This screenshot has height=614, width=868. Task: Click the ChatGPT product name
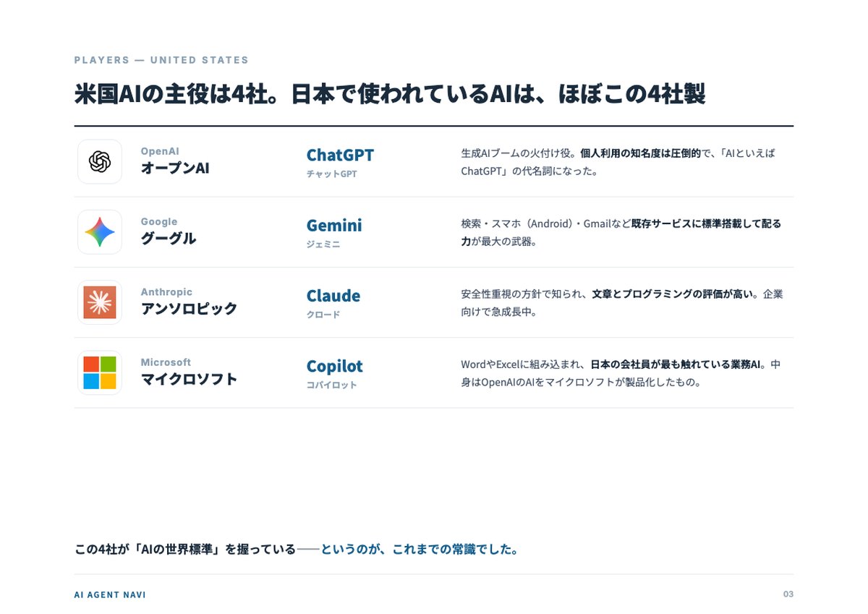coord(340,155)
